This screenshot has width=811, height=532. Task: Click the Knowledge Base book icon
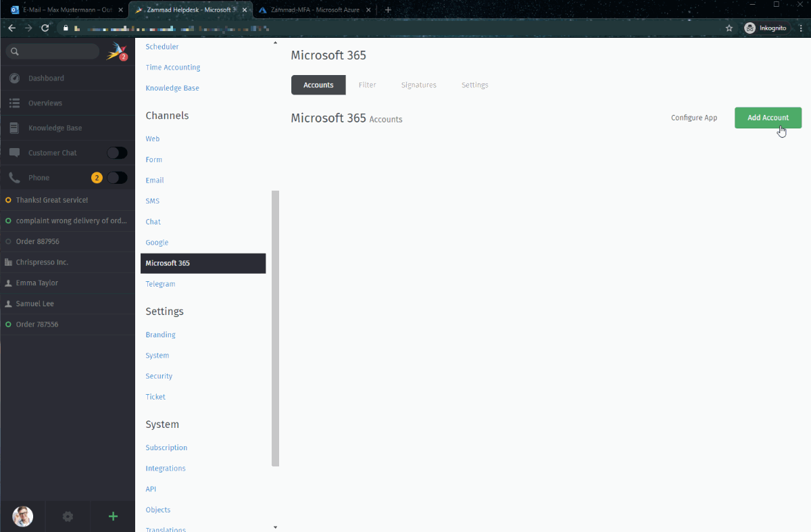tap(14, 128)
